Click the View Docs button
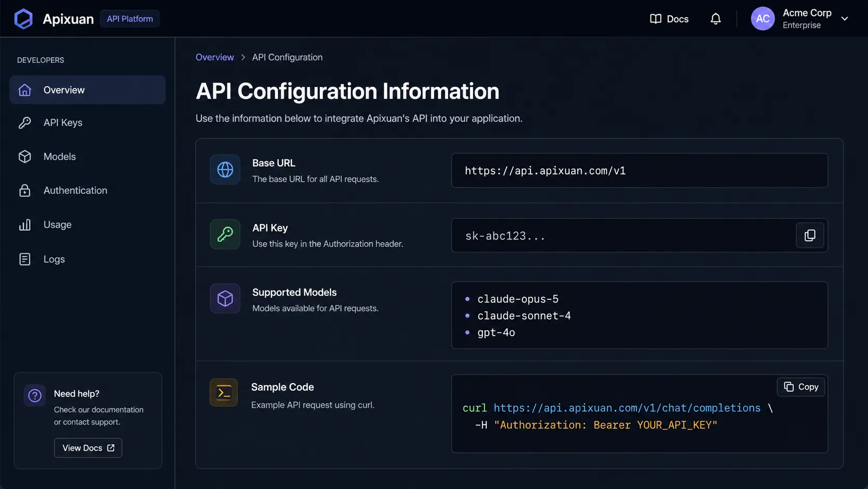 88,448
